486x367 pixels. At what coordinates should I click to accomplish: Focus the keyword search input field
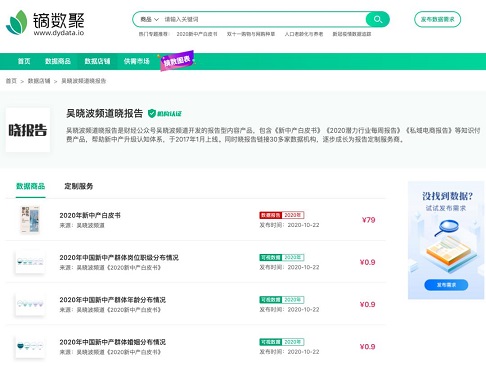[x=263, y=19]
